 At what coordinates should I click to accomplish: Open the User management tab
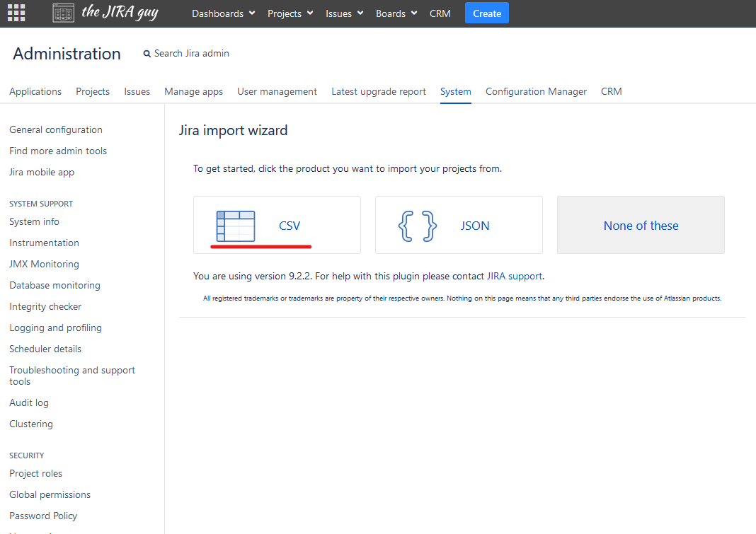[x=277, y=91]
